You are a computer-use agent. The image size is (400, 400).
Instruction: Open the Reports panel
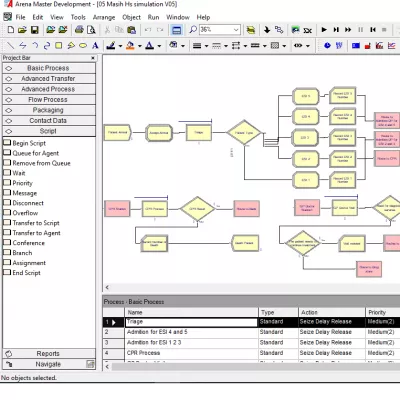pyautogui.click(x=49, y=354)
